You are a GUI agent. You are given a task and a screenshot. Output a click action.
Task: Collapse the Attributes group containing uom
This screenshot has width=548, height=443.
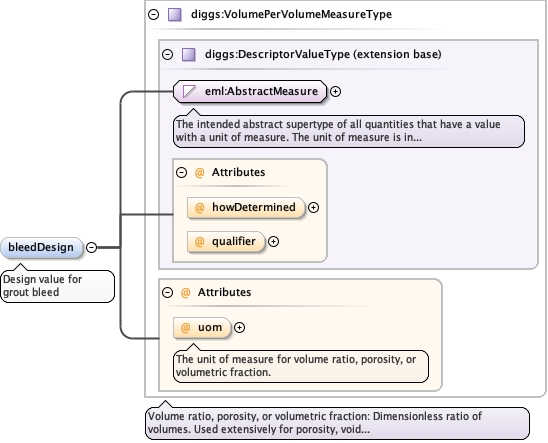point(167,292)
